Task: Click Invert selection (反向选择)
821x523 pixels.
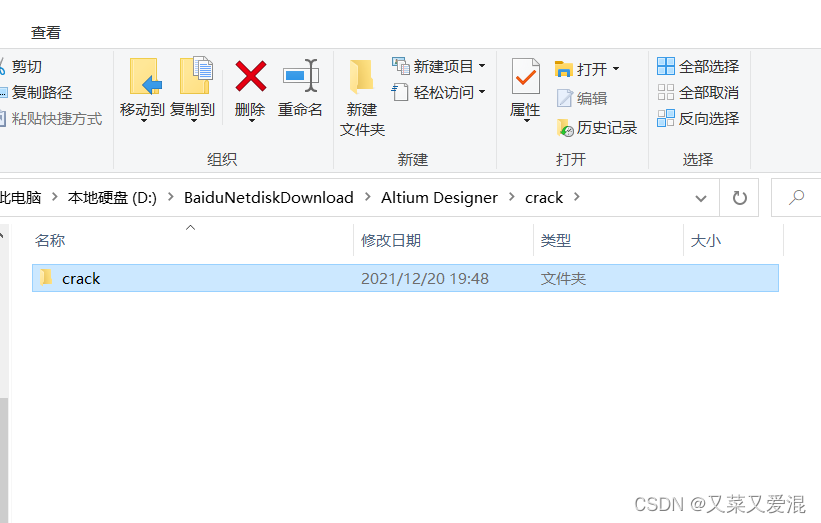Action: (698, 118)
